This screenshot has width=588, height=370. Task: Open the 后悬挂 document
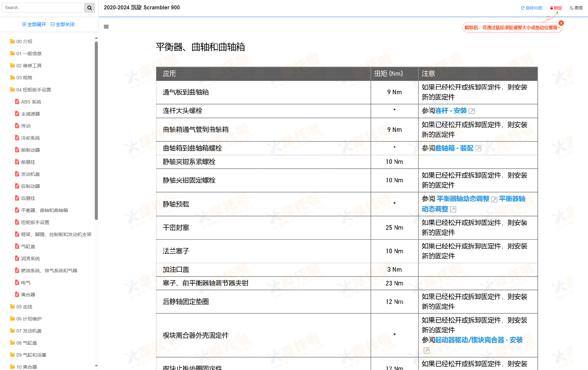pos(25,198)
